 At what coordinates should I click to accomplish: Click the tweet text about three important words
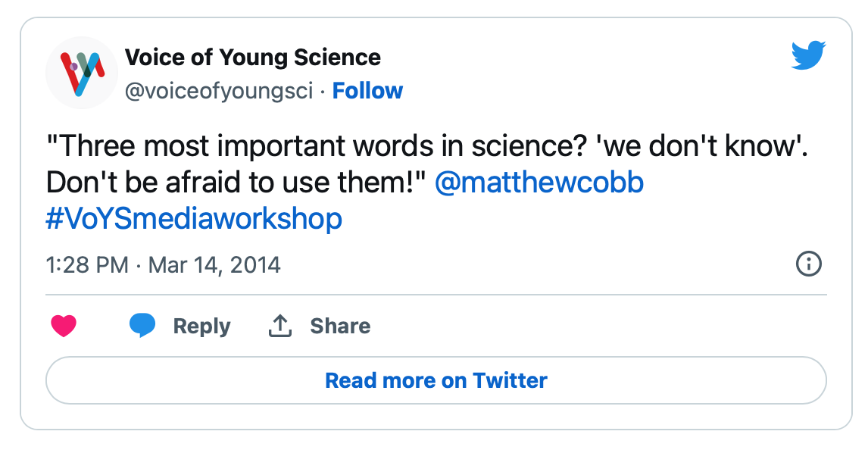point(426,146)
